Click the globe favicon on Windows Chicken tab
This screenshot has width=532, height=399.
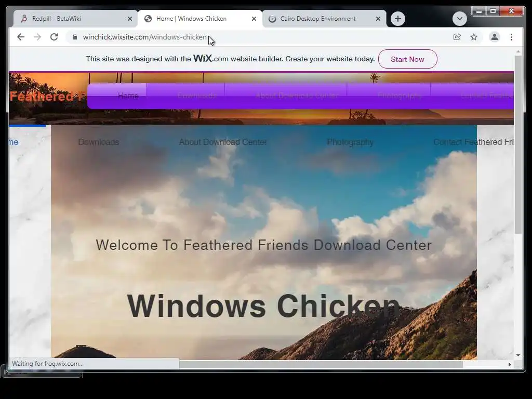[148, 19]
